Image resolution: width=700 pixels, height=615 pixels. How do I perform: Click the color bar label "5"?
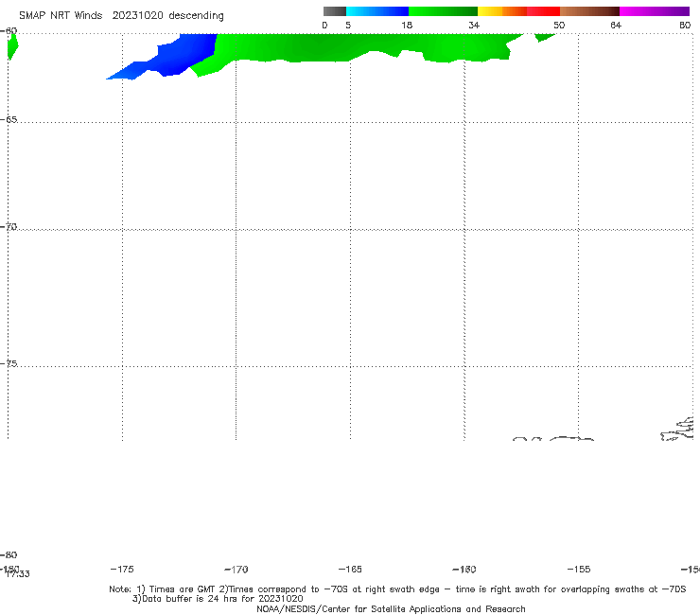click(x=348, y=25)
